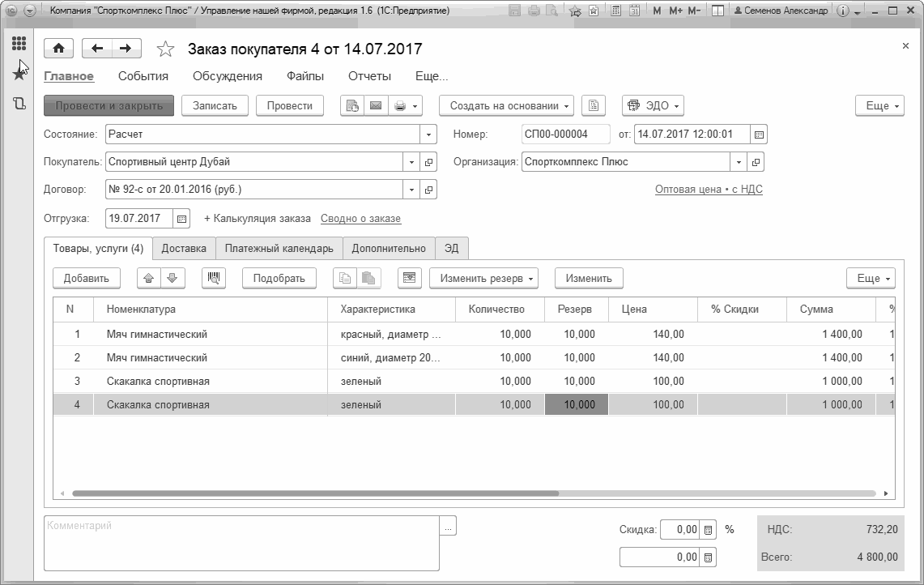Expand the Состояние dropdown
The image size is (924, 585).
click(x=428, y=135)
